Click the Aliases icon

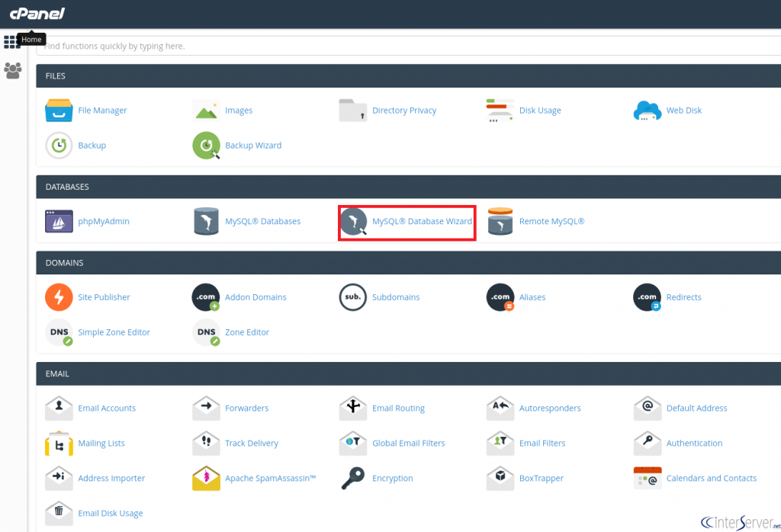point(500,297)
